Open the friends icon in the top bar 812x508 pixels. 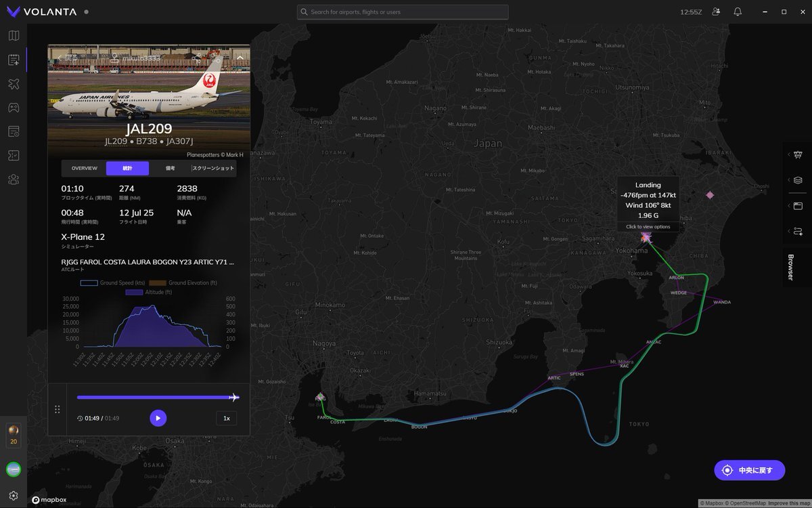pyautogui.click(x=717, y=12)
